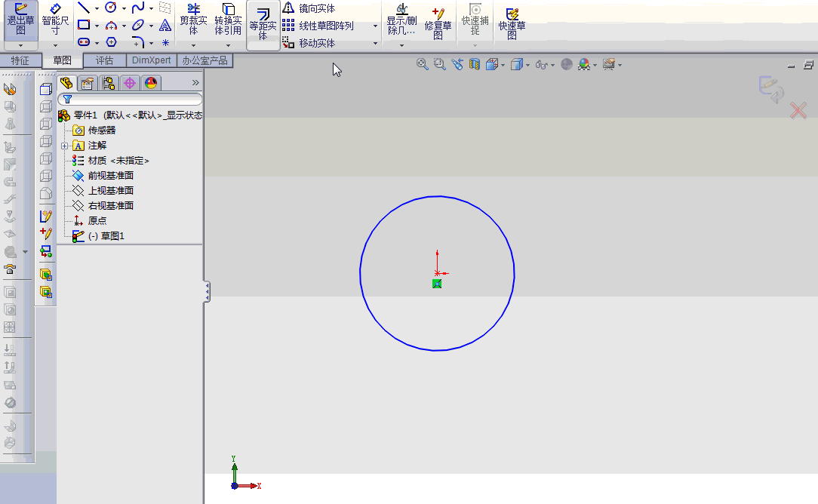
Task: Select the 智能尺寸 smart dimension tool
Action: click(55, 20)
